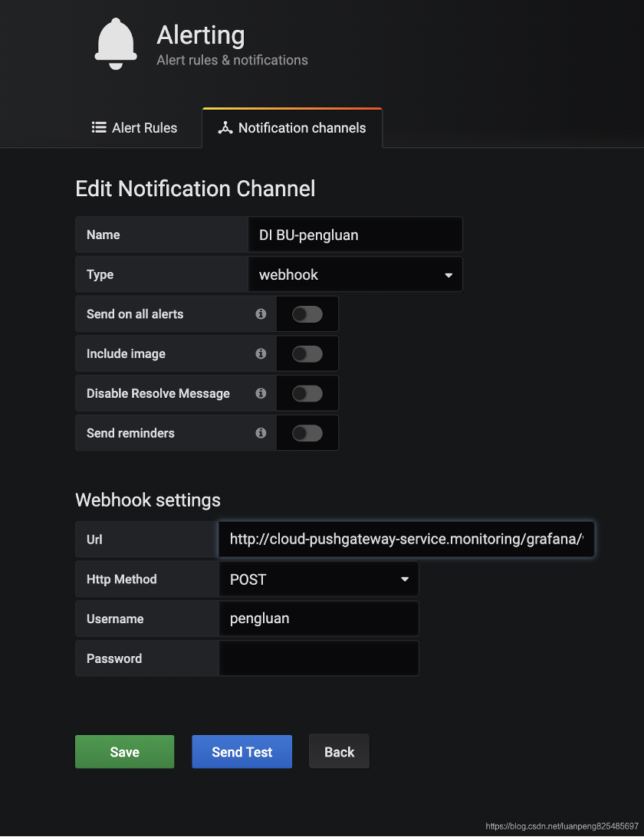Screen dimensions: 644x837
Task: Switch to the Alert Rules tab
Action: [135, 128]
